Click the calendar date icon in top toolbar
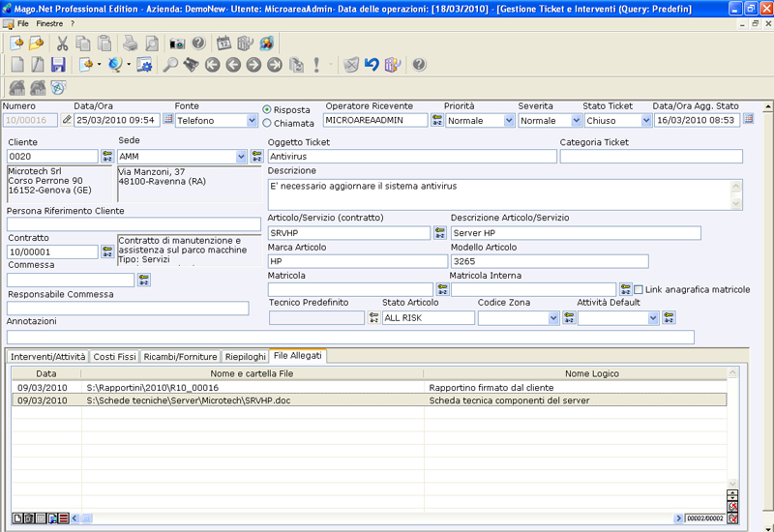 click(224, 44)
